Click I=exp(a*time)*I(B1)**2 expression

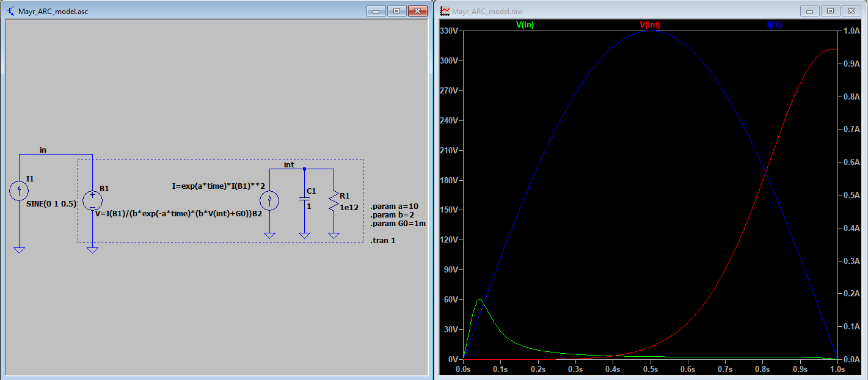point(220,186)
